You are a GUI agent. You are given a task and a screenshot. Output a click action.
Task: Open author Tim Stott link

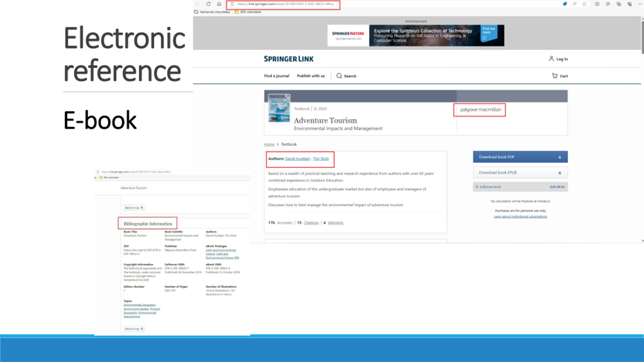(x=321, y=159)
